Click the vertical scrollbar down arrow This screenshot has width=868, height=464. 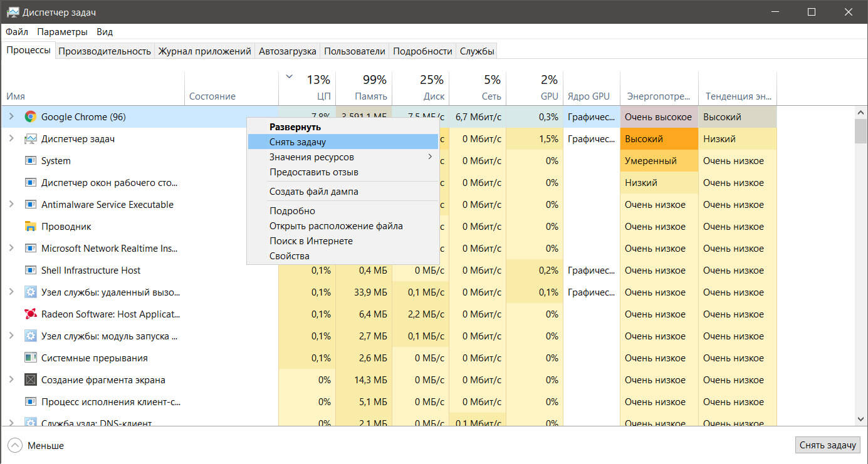(x=860, y=419)
